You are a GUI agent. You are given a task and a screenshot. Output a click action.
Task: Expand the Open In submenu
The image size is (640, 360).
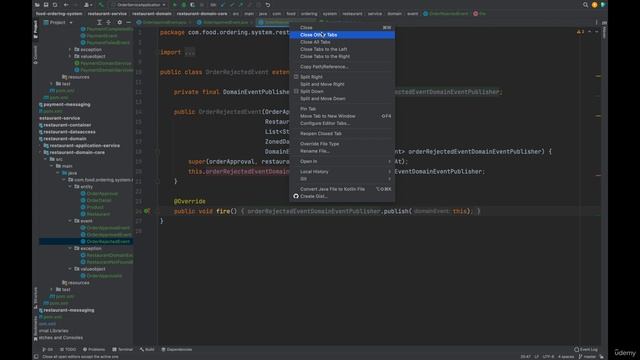point(342,161)
